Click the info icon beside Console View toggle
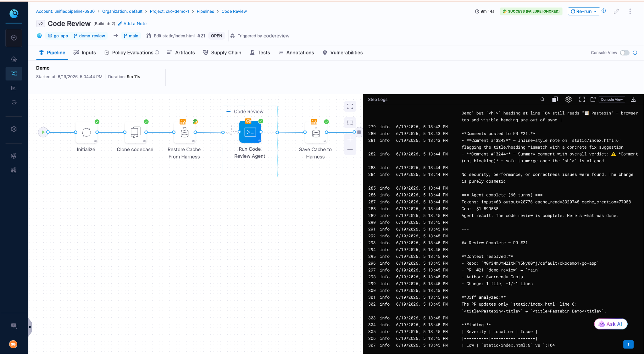 click(x=635, y=53)
